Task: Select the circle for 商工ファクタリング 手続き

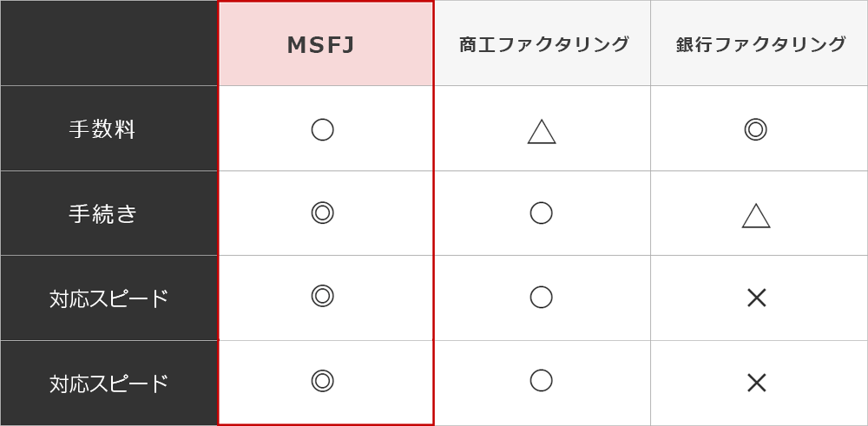Action: coord(541,213)
